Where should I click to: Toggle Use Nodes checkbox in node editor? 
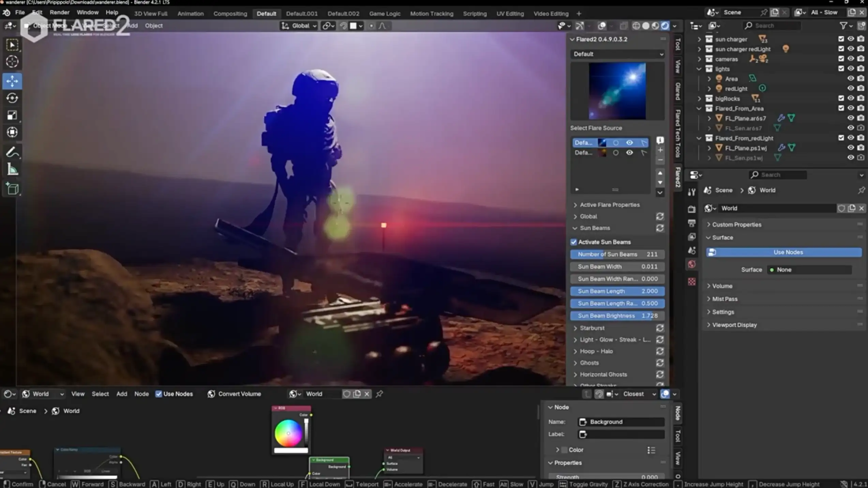tap(159, 394)
